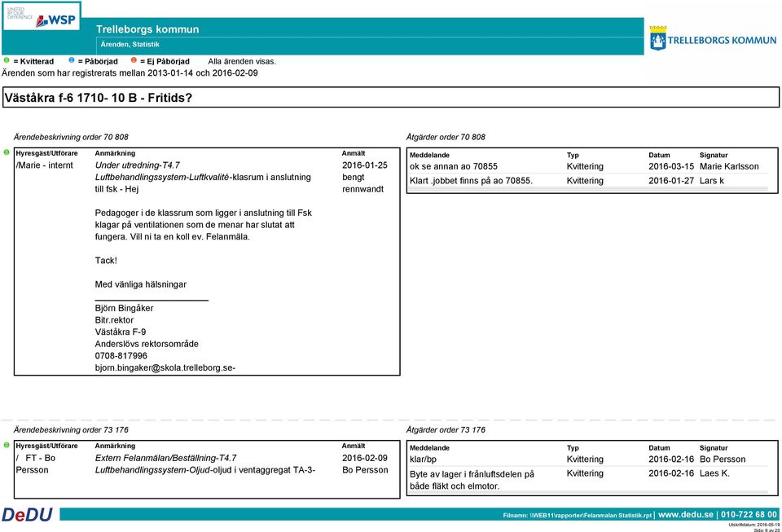Click reported date 2016-02-09 for order 73 176
This screenshot has width=782, height=532.
click(365, 458)
